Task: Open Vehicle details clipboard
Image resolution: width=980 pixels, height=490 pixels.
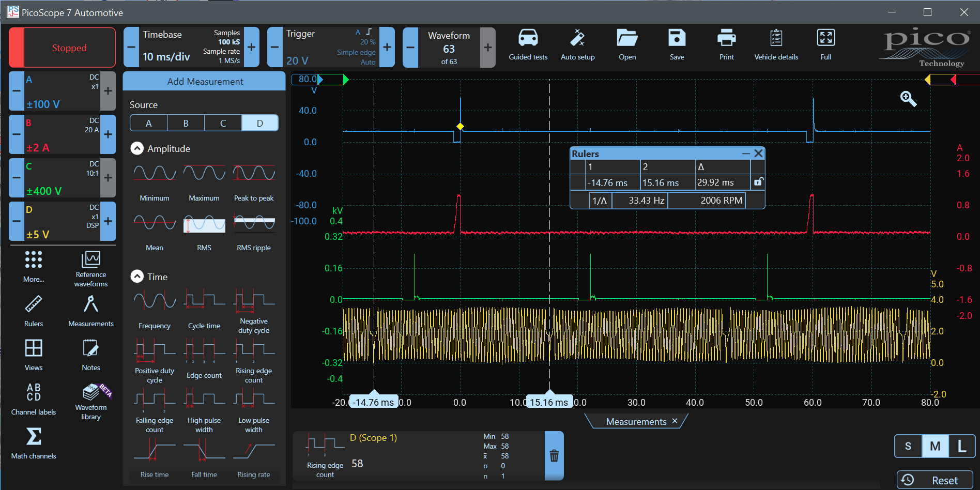Action: click(x=776, y=45)
